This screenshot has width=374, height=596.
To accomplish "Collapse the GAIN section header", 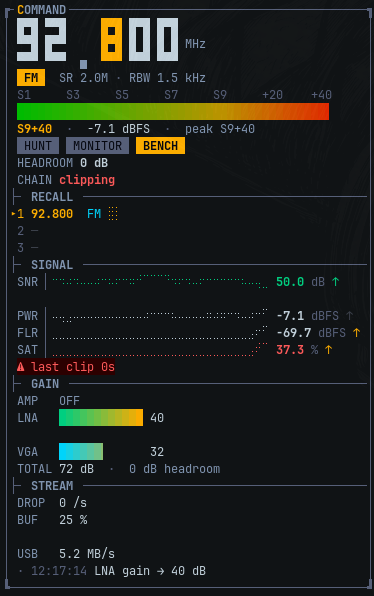I will click(x=45, y=384).
